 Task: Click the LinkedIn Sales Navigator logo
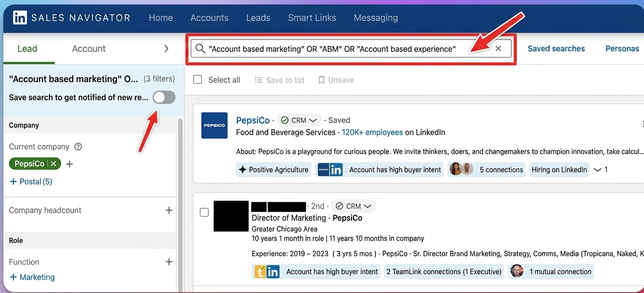coord(71,18)
